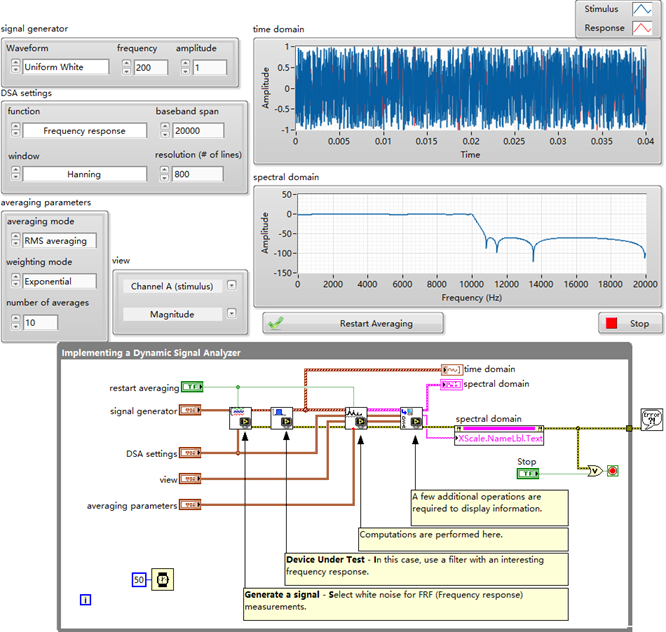The width and height of the screenshot is (666, 632).
Task: Click the time domain graph indicator terminal
Action: click(x=451, y=369)
